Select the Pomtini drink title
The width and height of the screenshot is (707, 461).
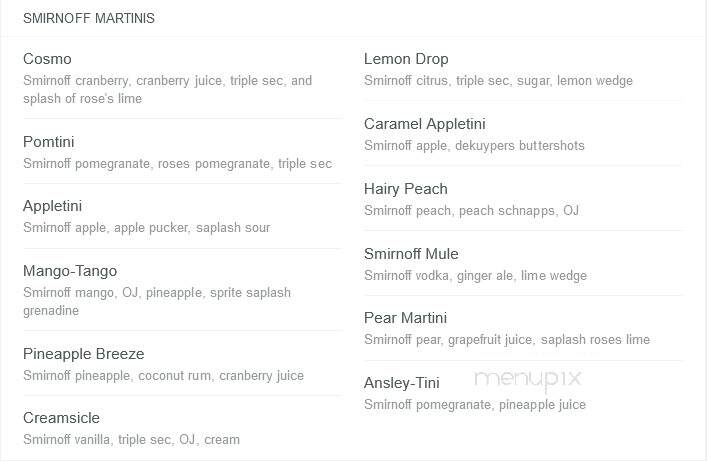click(x=49, y=142)
